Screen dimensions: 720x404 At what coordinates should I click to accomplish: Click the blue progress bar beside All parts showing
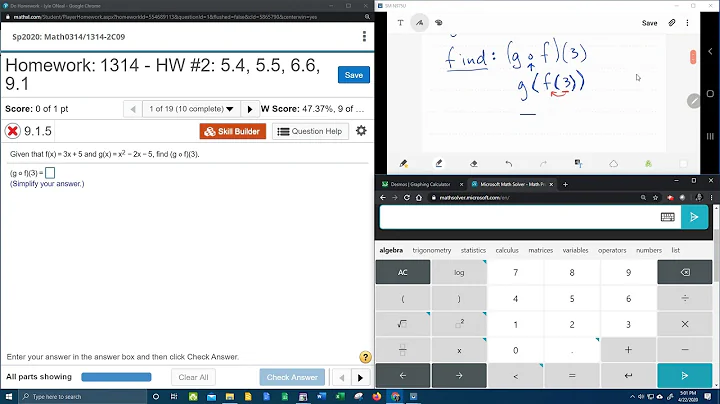(x=116, y=377)
